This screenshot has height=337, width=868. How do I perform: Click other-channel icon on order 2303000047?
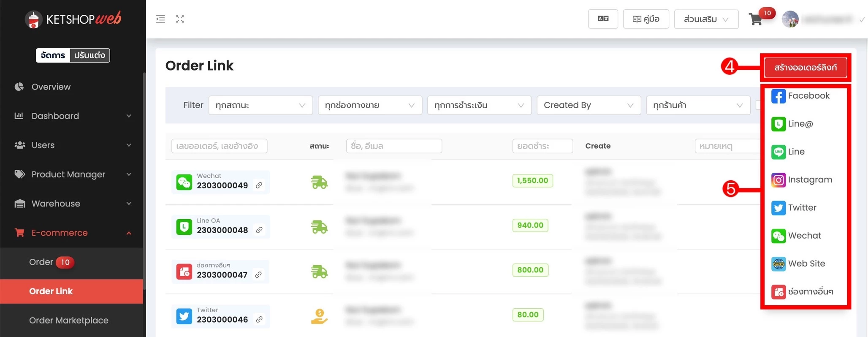tap(184, 272)
